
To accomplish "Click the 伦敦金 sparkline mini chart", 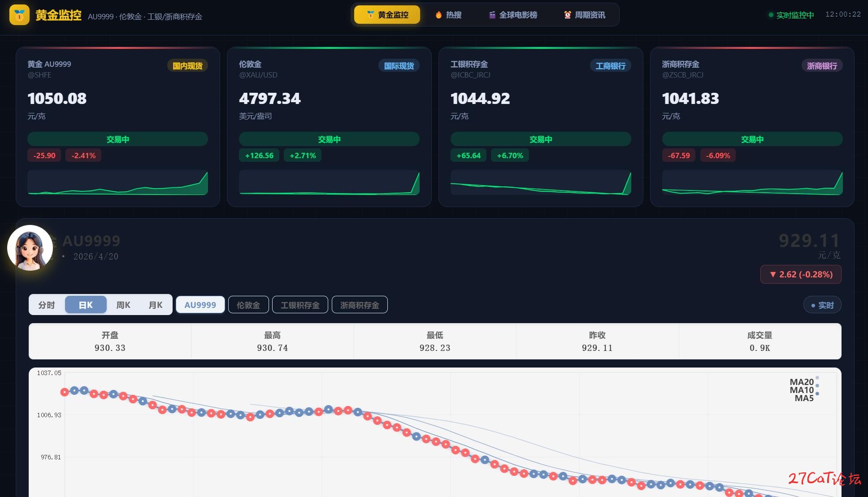I will click(x=329, y=183).
